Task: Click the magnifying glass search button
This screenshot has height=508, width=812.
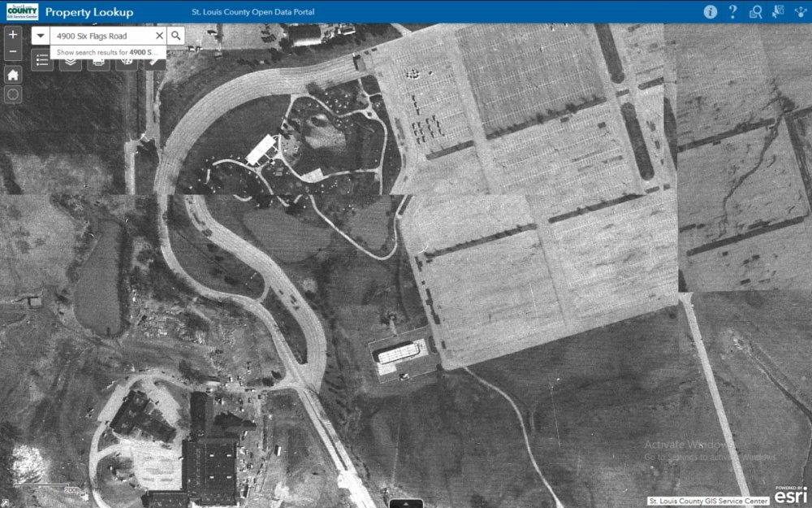Action: click(x=175, y=36)
